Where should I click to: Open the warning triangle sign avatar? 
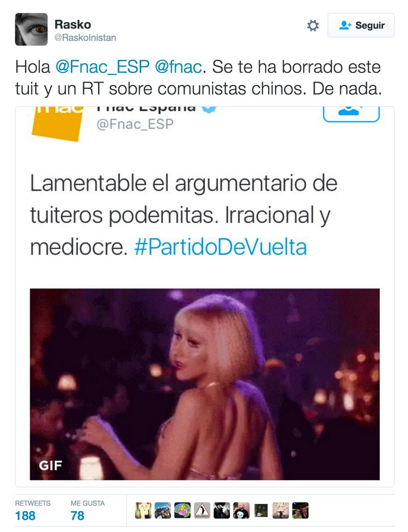point(202,511)
